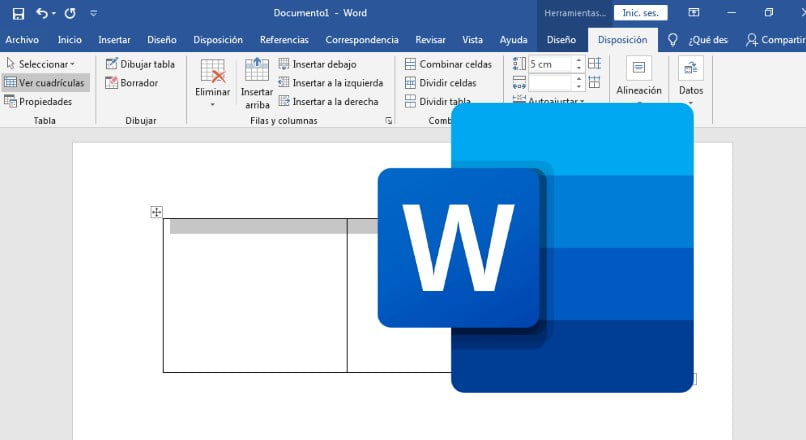Insert a column with Insertar a la izquierda
Viewport: 806px width, 440px height.
[x=331, y=83]
